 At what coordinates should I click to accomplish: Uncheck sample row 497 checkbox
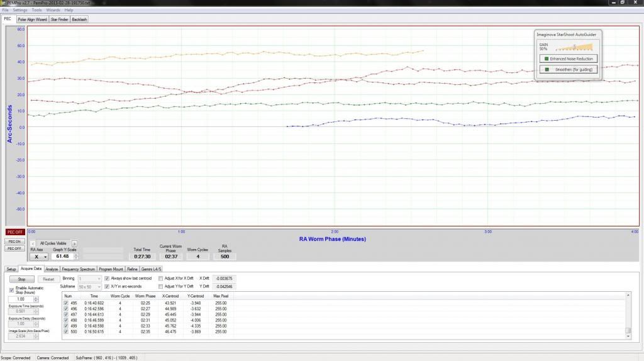[65, 314]
